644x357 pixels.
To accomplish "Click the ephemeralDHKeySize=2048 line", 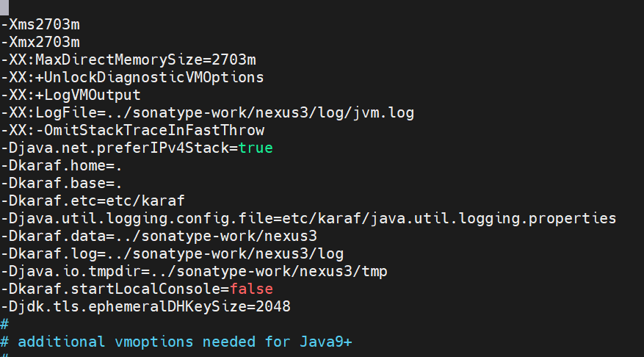I will [146, 307].
